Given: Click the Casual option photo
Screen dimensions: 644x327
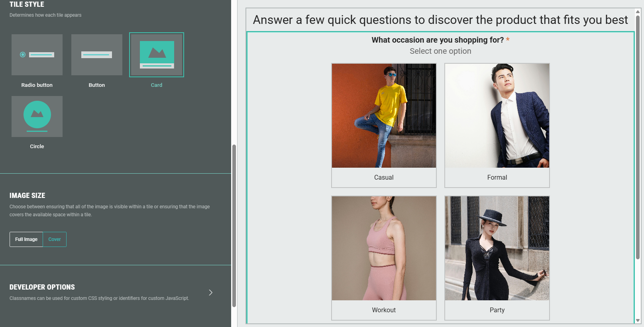Looking at the screenshot, I should (384, 116).
